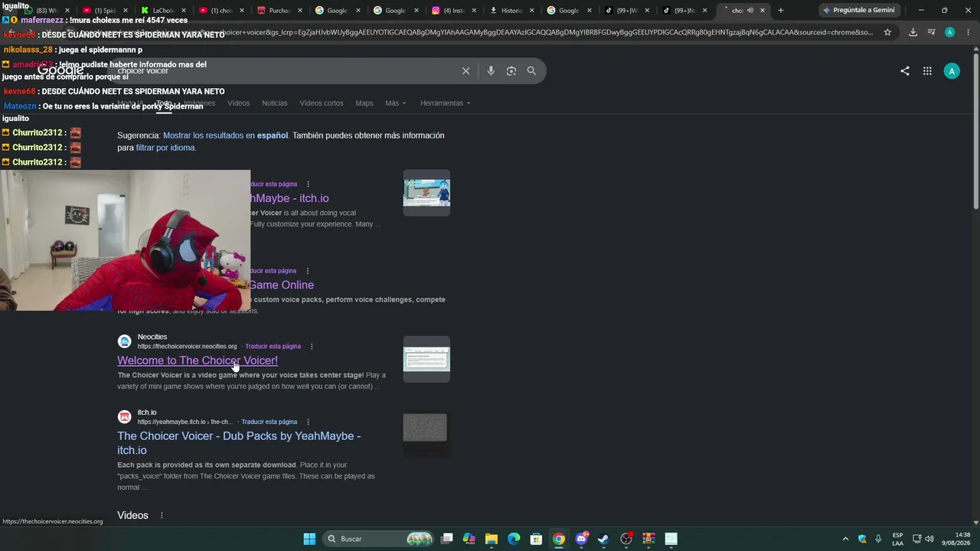Image resolution: width=980 pixels, height=551 pixels.
Task: Open the Dub Packs result thumbnail
Action: [425, 428]
